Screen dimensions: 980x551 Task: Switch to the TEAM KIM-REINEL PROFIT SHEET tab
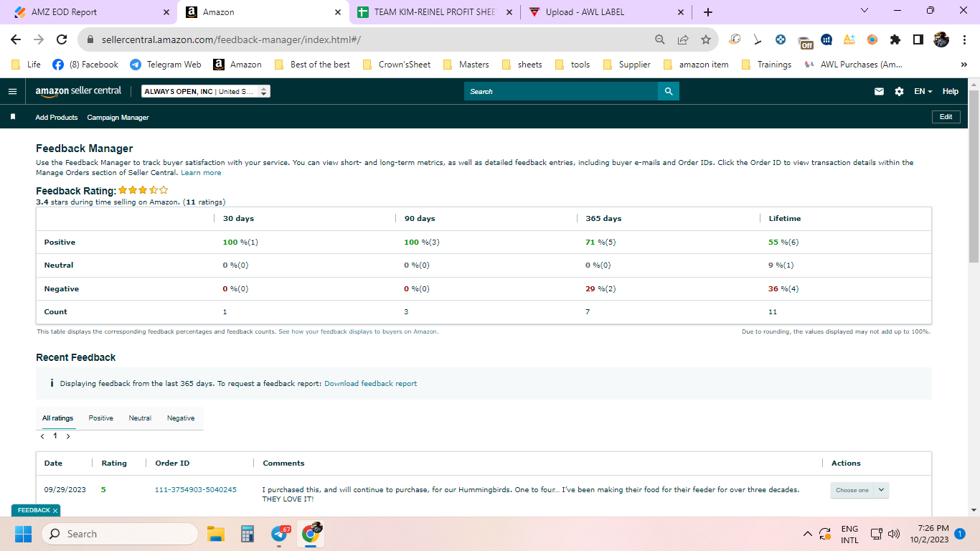coord(435,12)
